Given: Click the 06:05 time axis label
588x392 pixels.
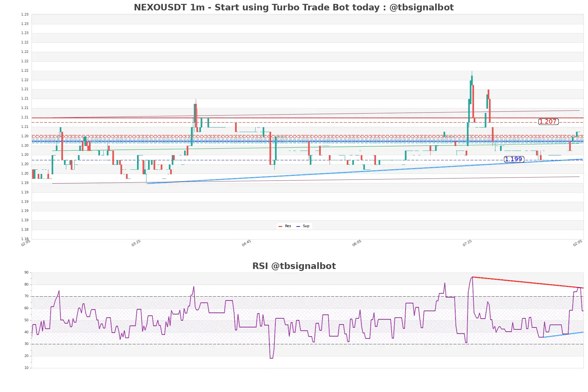Looking at the screenshot, I should tap(357, 243).
